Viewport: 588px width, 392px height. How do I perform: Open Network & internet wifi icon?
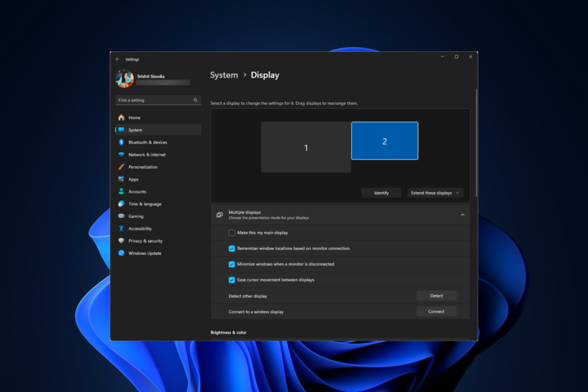(x=121, y=154)
